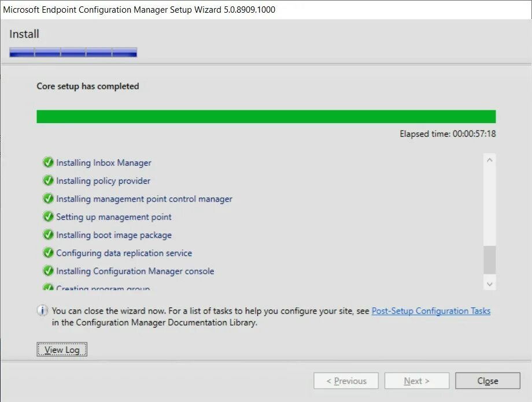The image size is (532, 402).
Task: Click green check beside Installing Inbox Manager
Action: pyautogui.click(x=48, y=162)
